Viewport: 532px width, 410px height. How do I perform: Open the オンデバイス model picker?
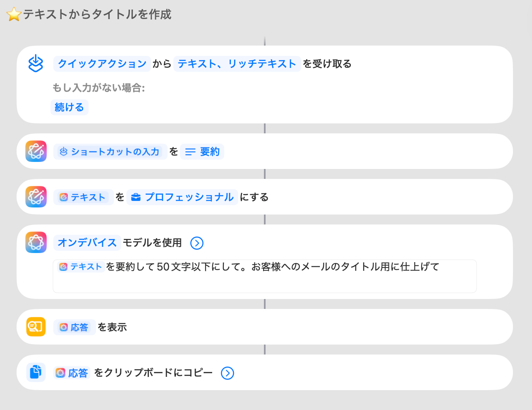87,243
